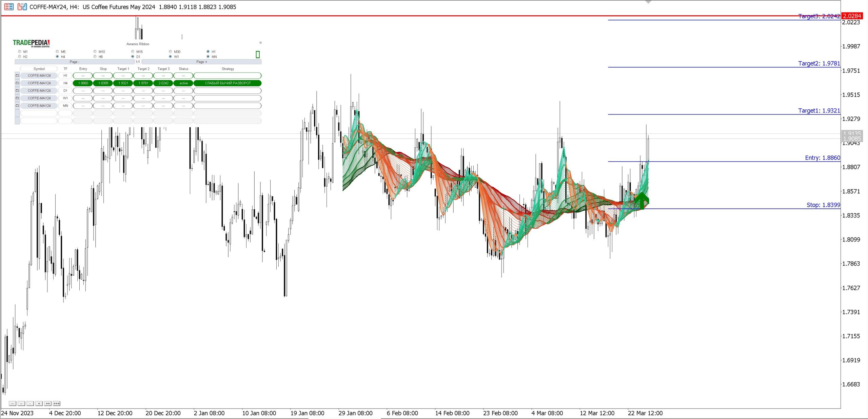Open folder icon for COFFE-MAY24 H1 row
The height and width of the screenshot is (419, 868).
point(17,76)
